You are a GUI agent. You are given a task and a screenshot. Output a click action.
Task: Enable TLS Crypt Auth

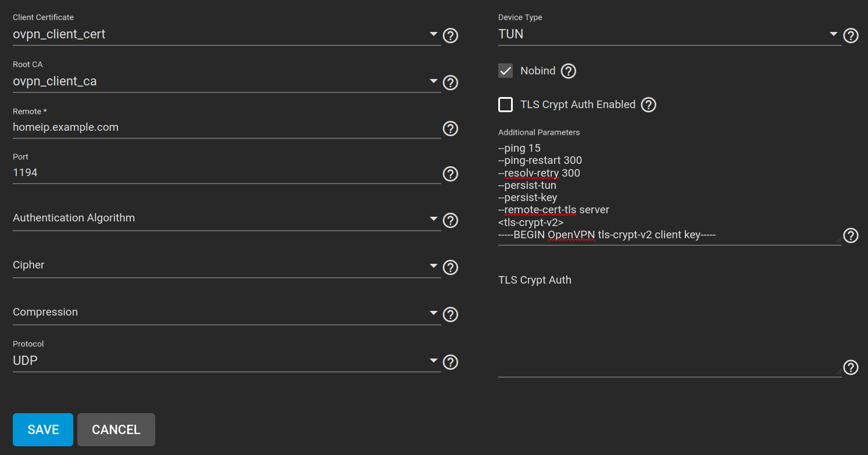pyautogui.click(x=505, y=105)
